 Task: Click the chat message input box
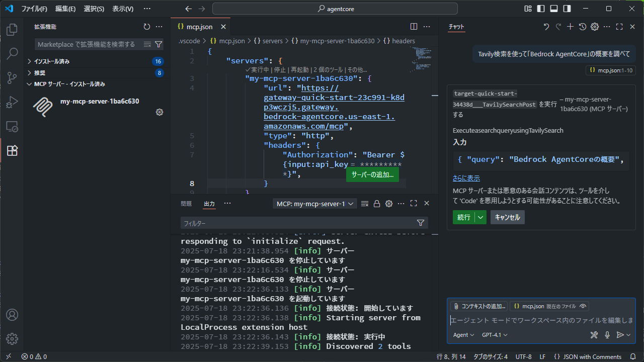(541, 320)
